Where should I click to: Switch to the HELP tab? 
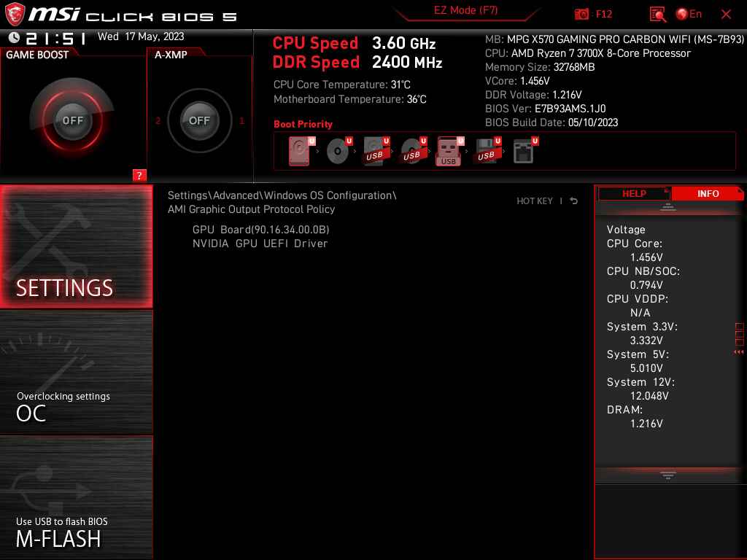pos(634,193)
